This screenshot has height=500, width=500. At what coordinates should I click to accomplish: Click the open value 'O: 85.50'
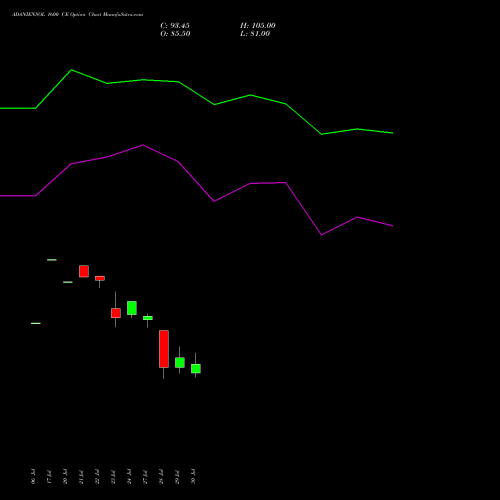point(175,34)
